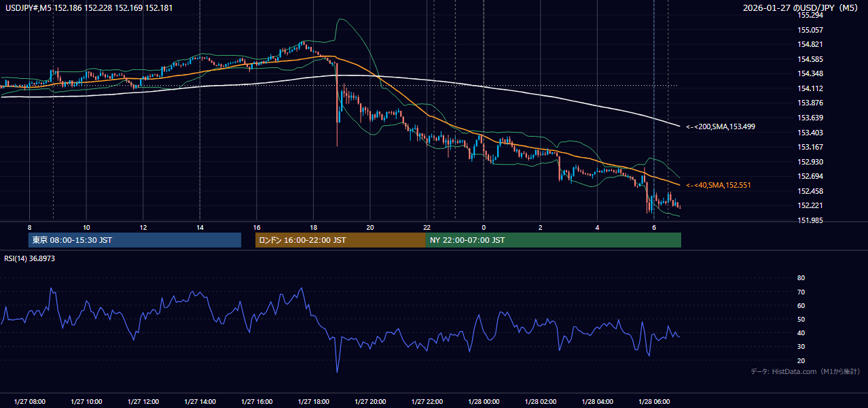Click the 155.294 price axis label
868x408 pixels.
[810, 15]
